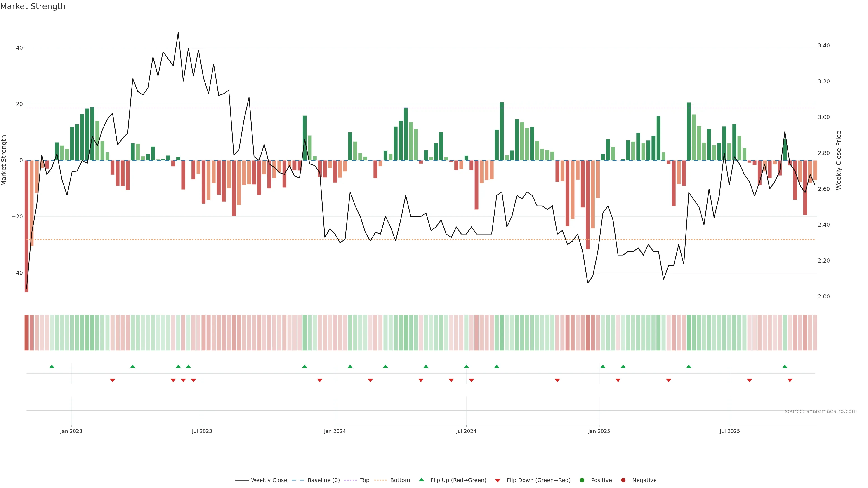Click the darkest red heat strip cell at far left
The height and width of the screenshot is (488, 868).
point(27,333)
